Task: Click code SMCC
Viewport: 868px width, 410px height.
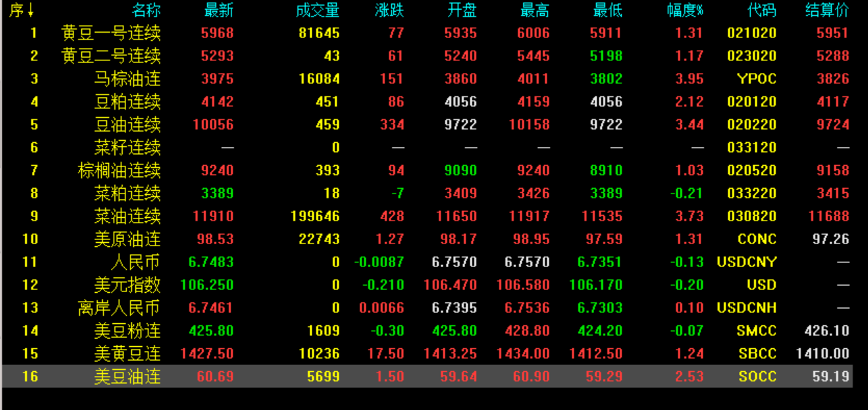Action: tap(756, 330)
